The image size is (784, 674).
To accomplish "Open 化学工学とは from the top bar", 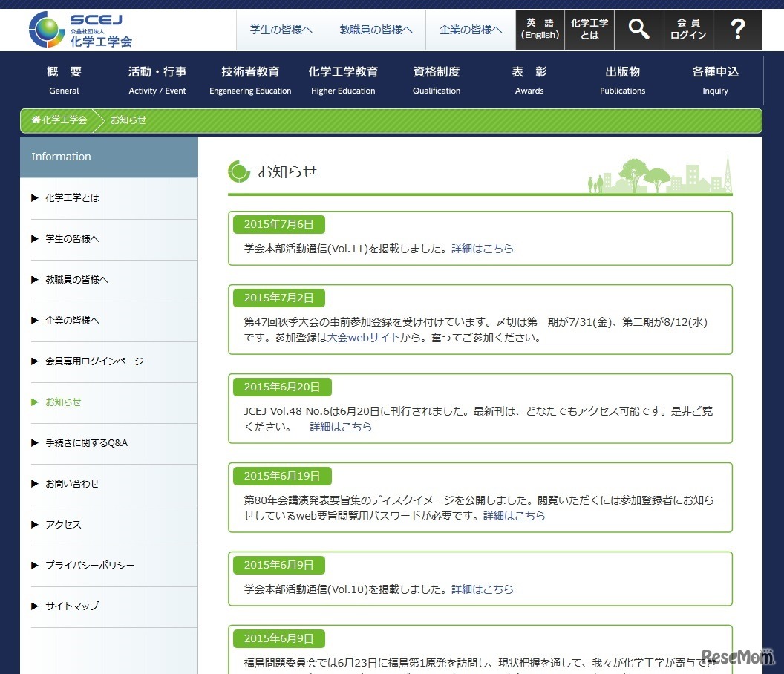I will coord(589,30).
